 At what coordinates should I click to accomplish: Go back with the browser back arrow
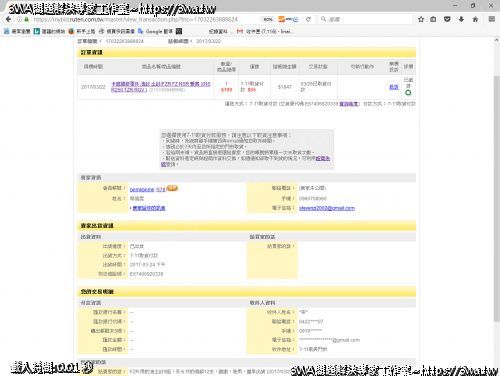8,19
